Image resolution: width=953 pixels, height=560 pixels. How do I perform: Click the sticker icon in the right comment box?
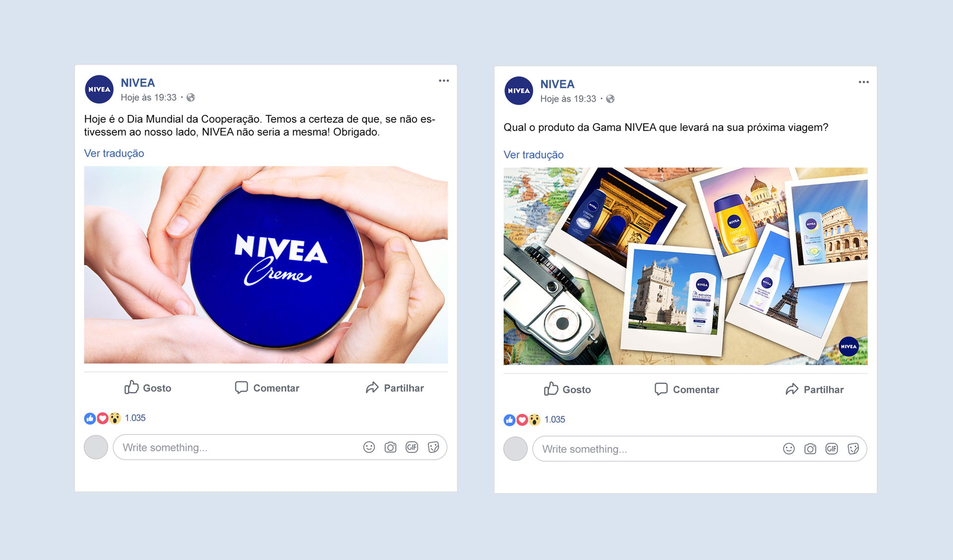[853, 449]
